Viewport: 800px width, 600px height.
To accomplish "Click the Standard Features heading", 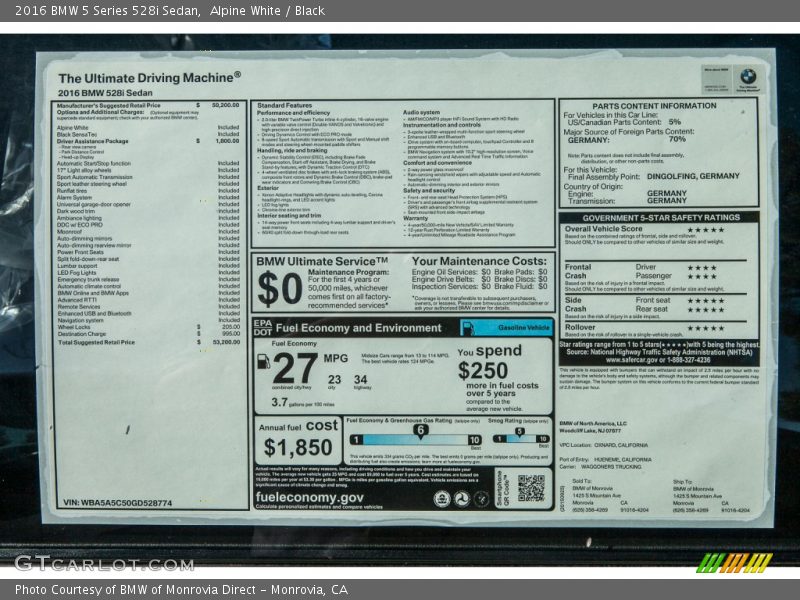I will (284, 105).
